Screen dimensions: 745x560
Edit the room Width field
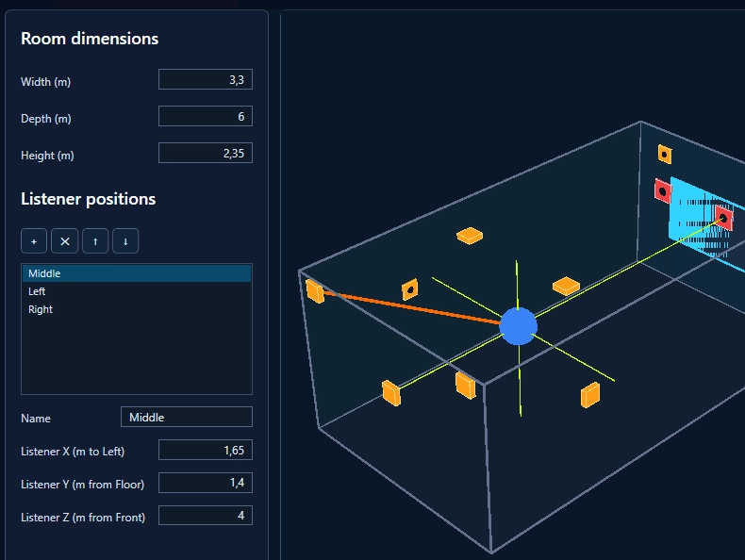click(x=206, y=79)
